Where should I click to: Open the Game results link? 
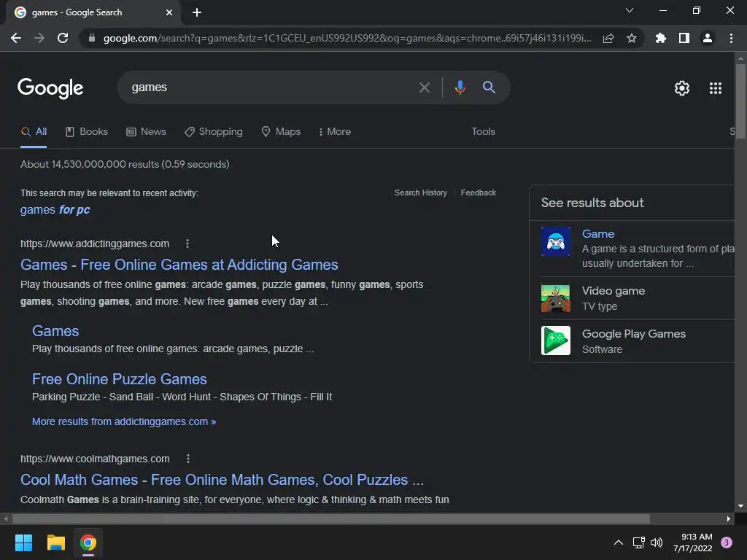(x=598, y=234)
